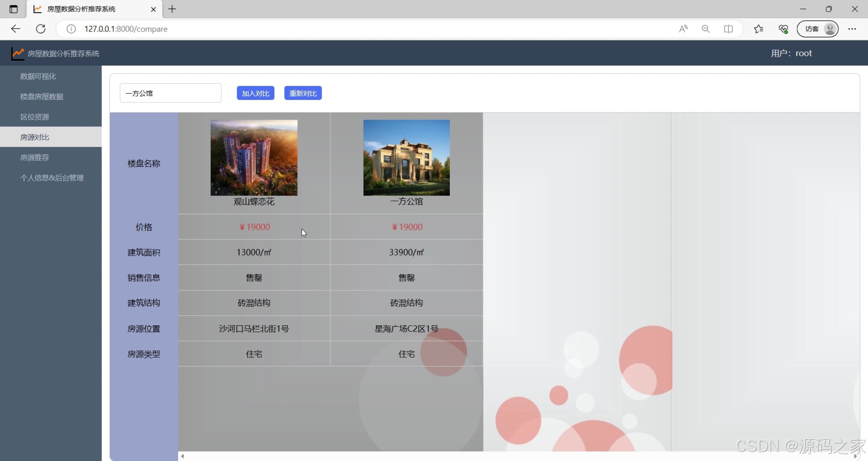Click the 加入对比 button

coord(255,93)
